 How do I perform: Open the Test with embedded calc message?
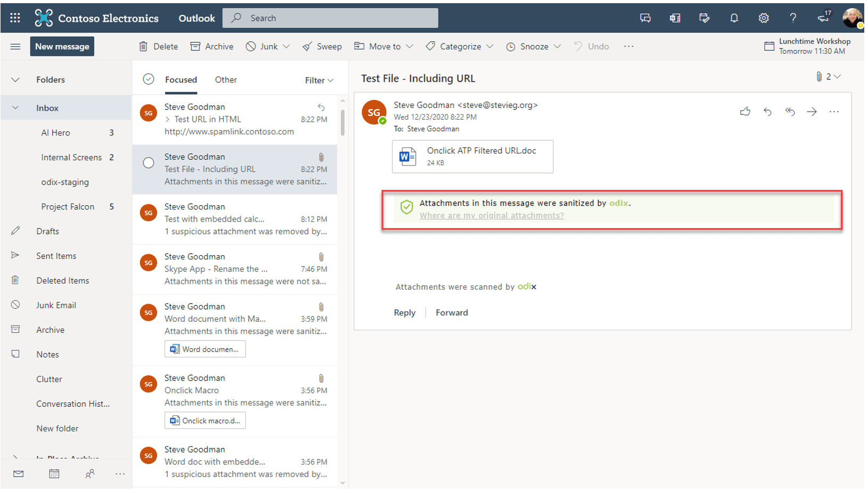(235, 219)
